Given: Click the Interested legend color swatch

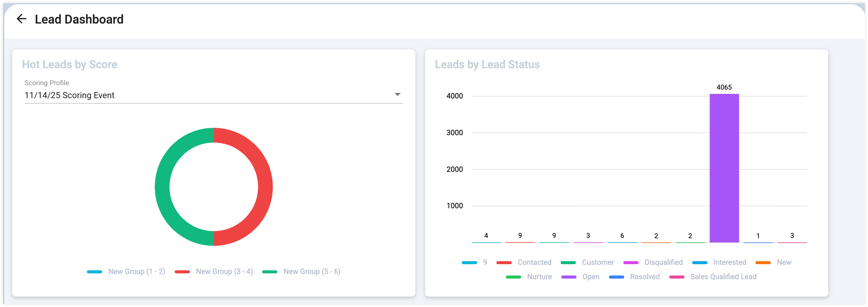Looking at the screenshot, I should [699, 263].
